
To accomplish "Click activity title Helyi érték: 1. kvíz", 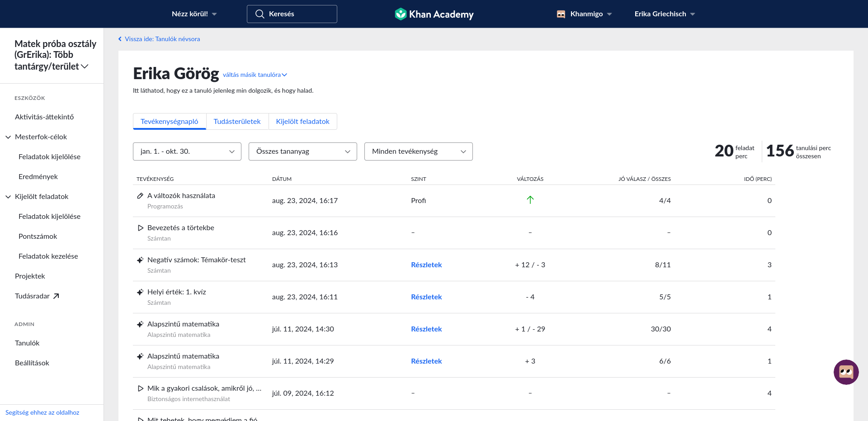I will click(177, 292).
